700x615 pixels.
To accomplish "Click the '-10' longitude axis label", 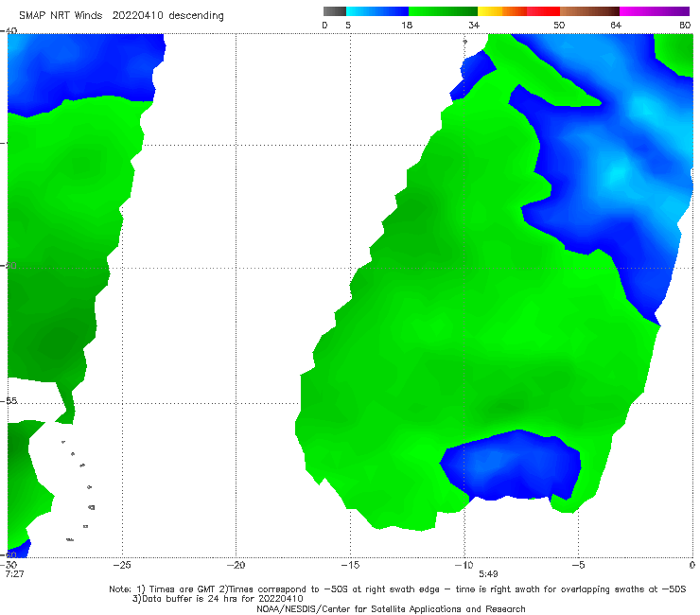I will [464, 565].
